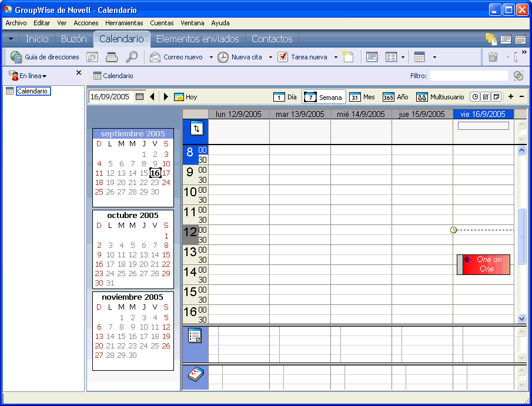The width and height of the screenshot is (532, 406).
Task: Click the trash can delete icon
Action: coord(493,57)
